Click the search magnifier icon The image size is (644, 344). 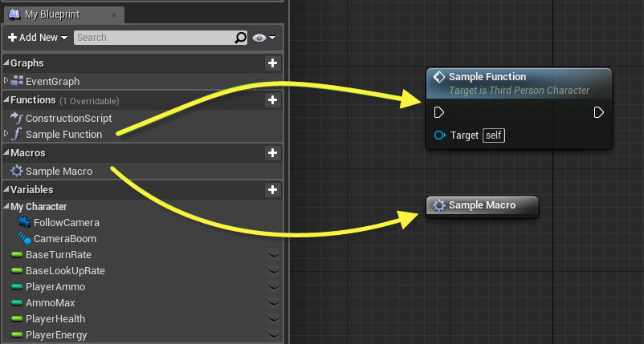[241, 38]
